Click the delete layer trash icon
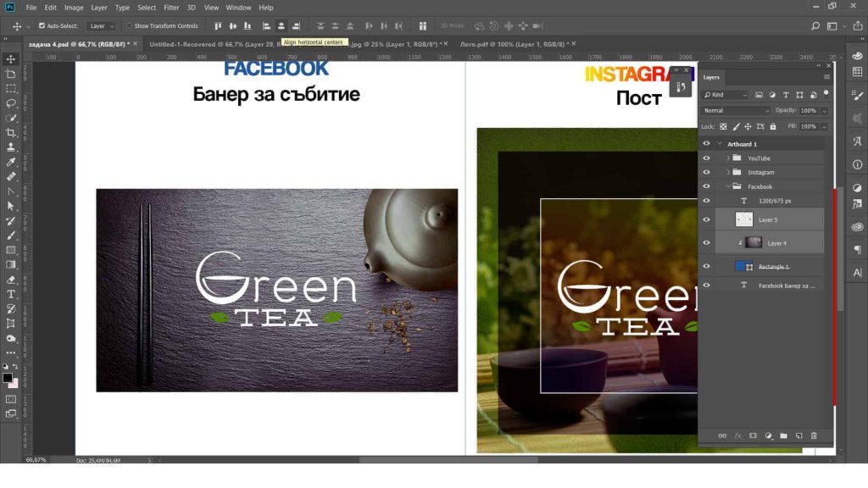Screen dimensions: 868x488 click(x=814, y=436)
